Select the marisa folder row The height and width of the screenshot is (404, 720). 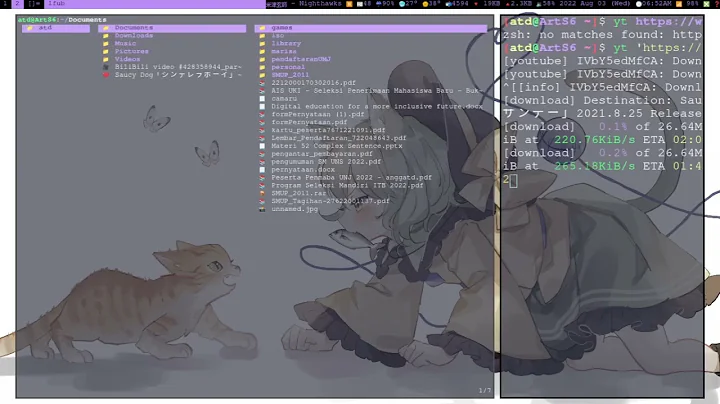[371, 51]
